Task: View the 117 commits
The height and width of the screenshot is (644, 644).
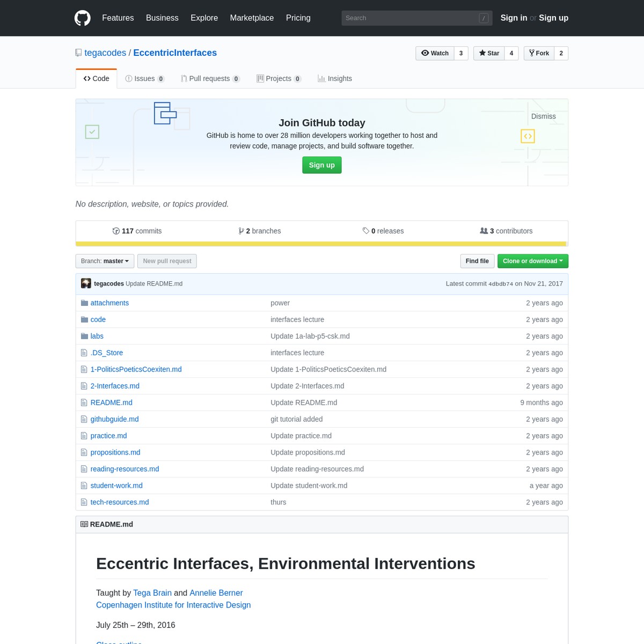Action: [137, 231]
